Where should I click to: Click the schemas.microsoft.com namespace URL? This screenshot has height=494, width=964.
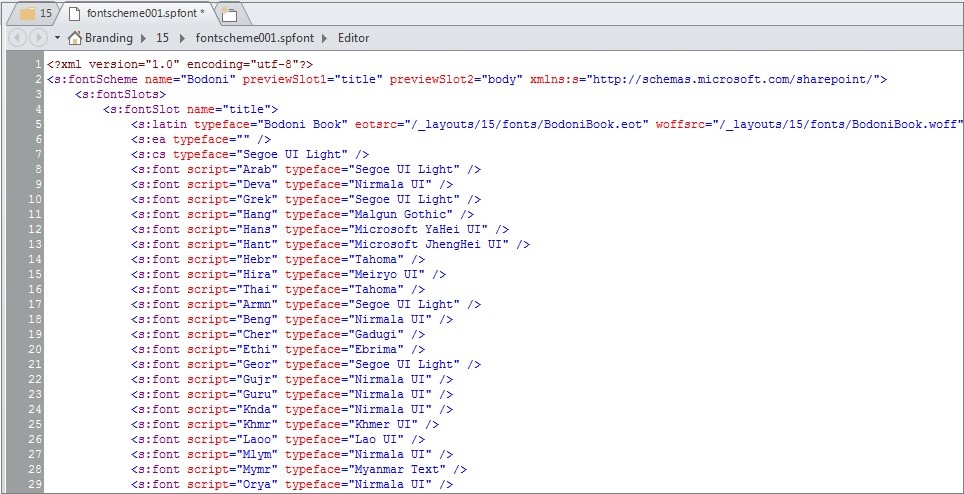click(x=733, y=79)
